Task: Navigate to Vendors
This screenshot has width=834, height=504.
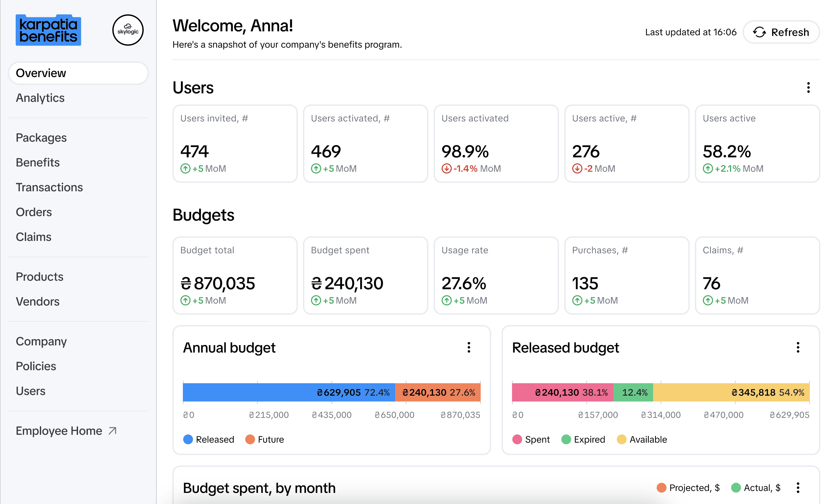Action: pyautogui.click(x=38, y=301)
